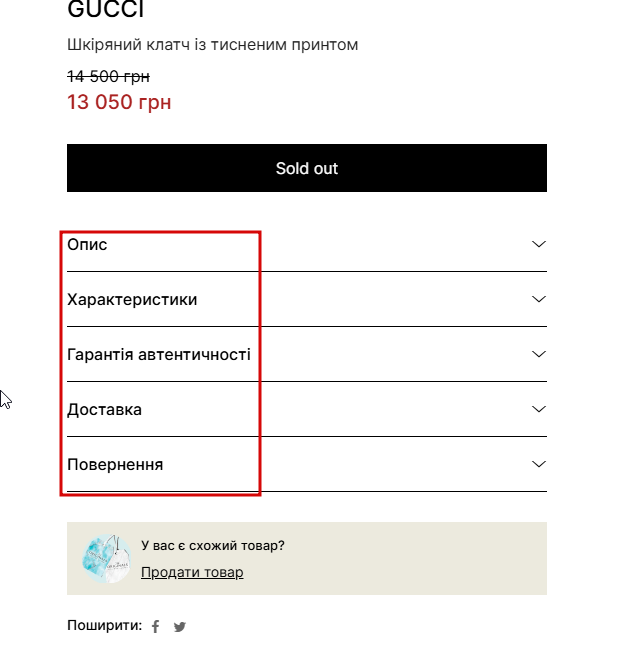Click the chevron arrow beside Опис
The width and height of the screenshot is (626, 655).
click(x=539, y=244)
